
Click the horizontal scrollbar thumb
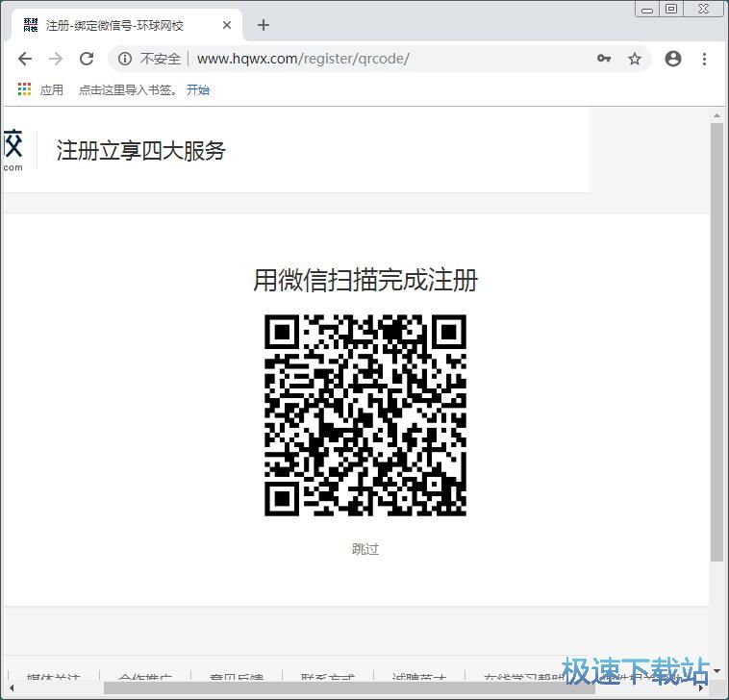[349, 687]
